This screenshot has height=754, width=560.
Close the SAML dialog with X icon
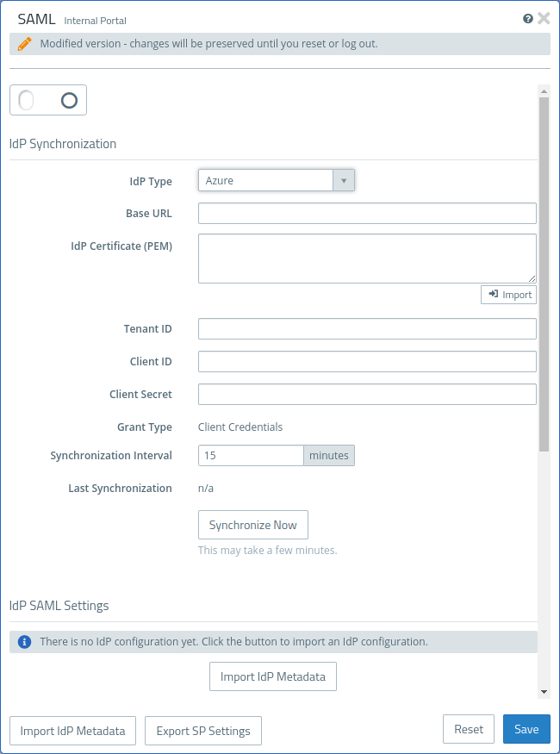[544, 18]
